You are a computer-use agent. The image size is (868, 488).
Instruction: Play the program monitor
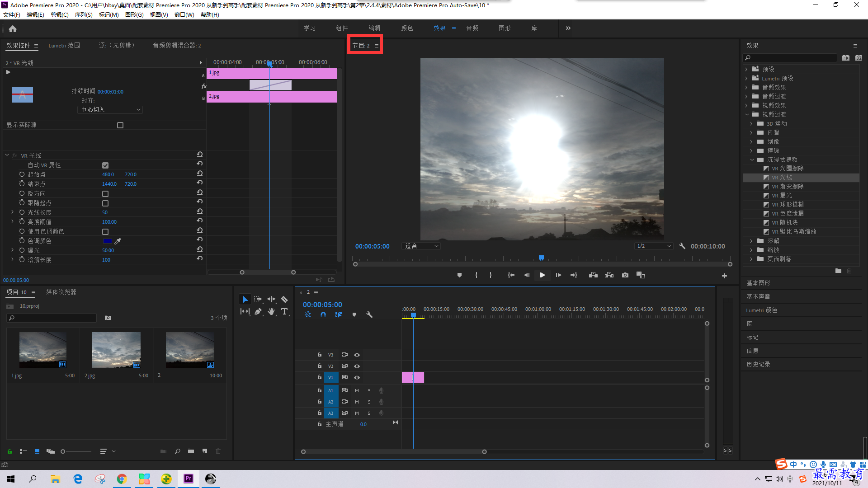(x=542, y=275)
